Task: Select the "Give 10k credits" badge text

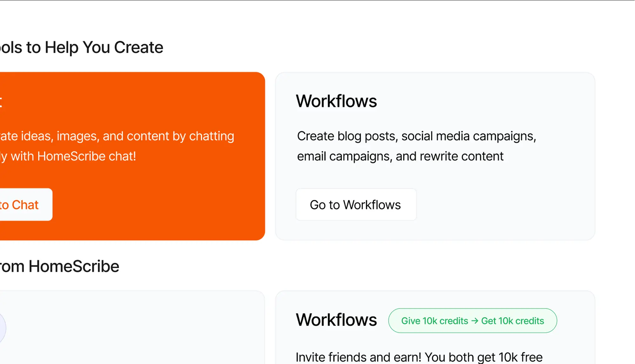Action: pos(434,321)
